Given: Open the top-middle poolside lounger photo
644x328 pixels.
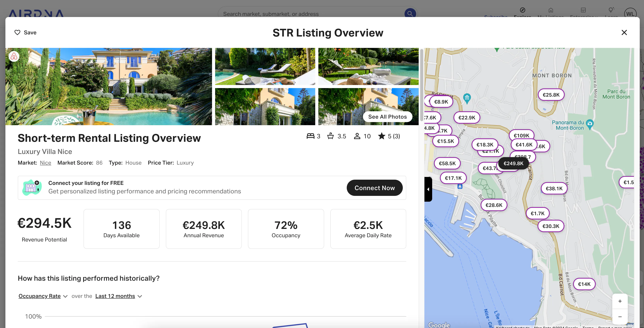Looking at the screenshot, I should tap(265, 66).
